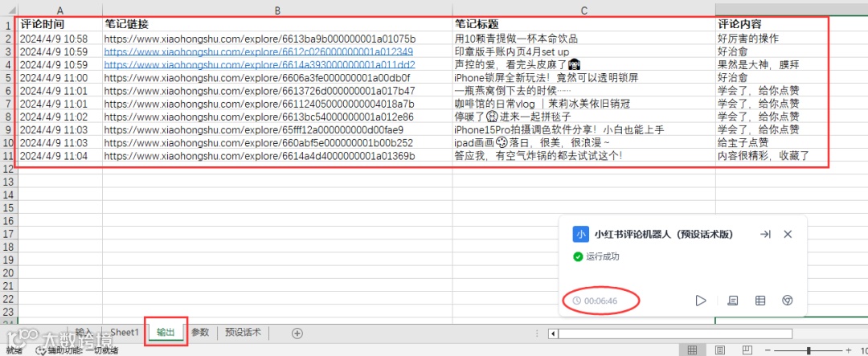868x356 pixels.
Task: Select cell 答应我，有空气炸锅的都去试试这个
Action: coord(584,156)
